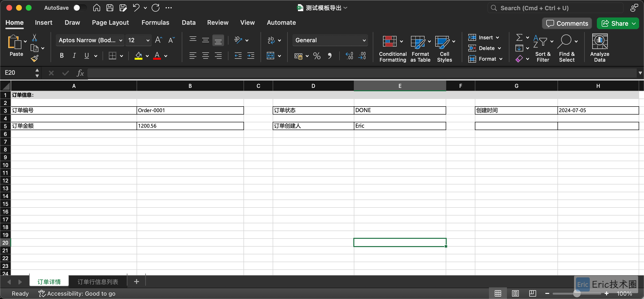This screenshot has height=299, width=644.
Task: Click the Increase Indent icon
Action: [x=251, y=56]
